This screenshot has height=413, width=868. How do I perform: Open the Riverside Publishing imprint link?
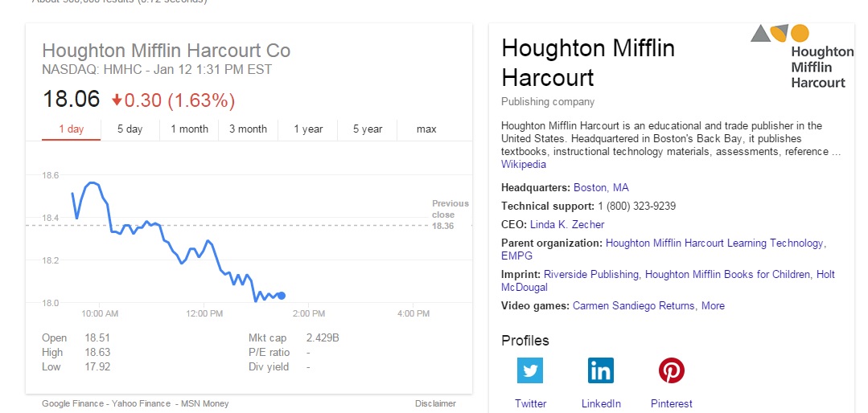[x=591, y=274]
